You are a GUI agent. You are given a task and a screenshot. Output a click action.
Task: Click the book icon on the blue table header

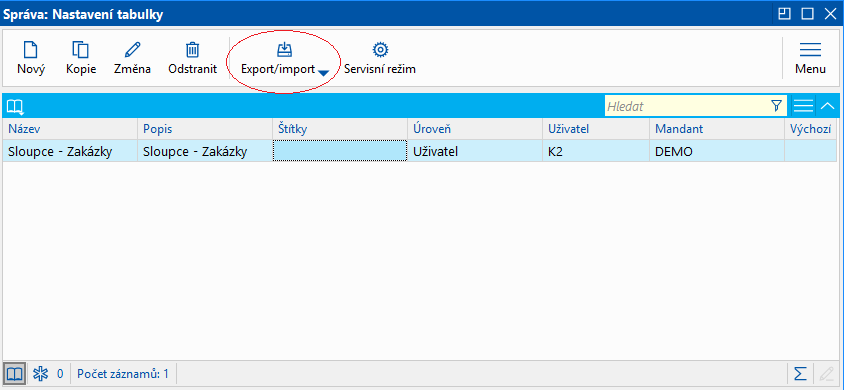(x=15, y=107)
